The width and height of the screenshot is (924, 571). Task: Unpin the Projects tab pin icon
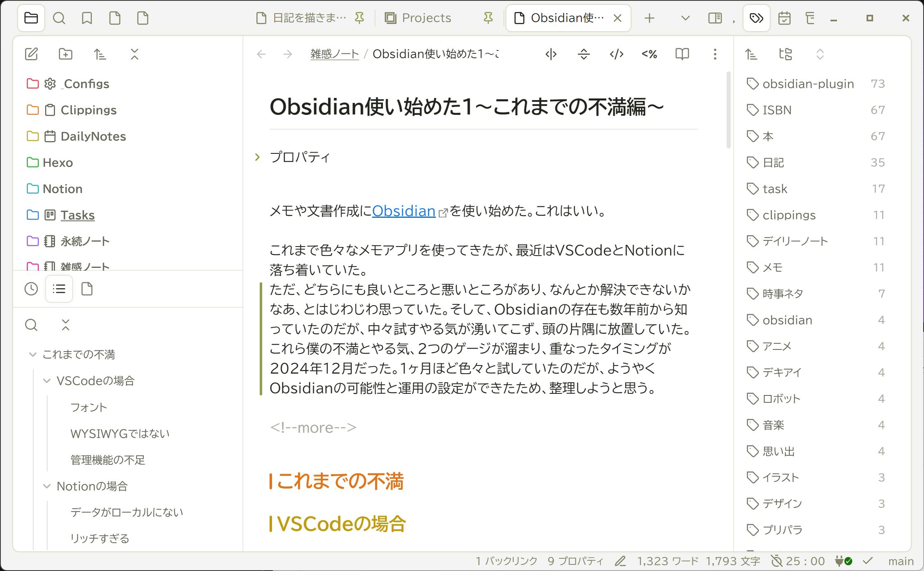pyautogui.click(x=488, y=18)
